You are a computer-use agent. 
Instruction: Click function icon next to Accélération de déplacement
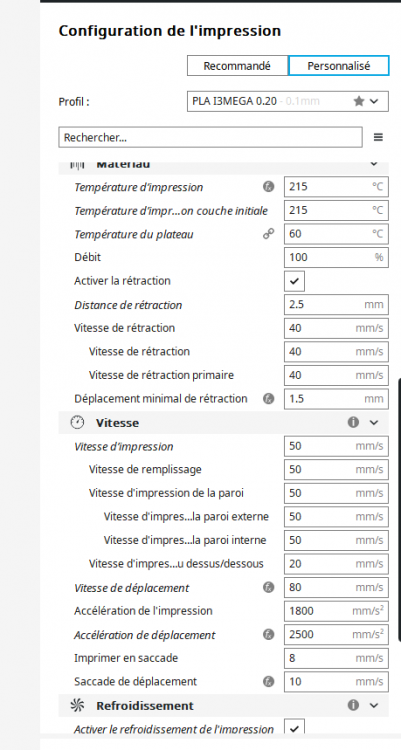269,635
